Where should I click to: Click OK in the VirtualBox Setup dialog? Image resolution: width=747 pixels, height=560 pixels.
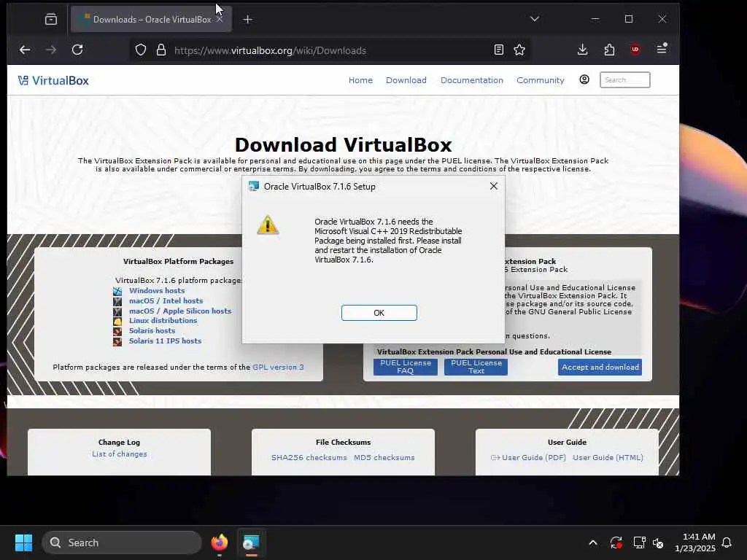pyautogui.click(x=379, y=313)
